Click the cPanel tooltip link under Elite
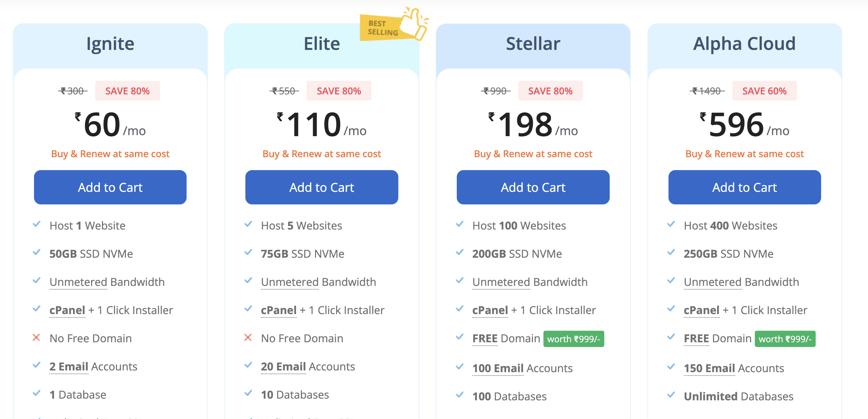The height and width of the screenshot is (419, 868). (279, 310)
